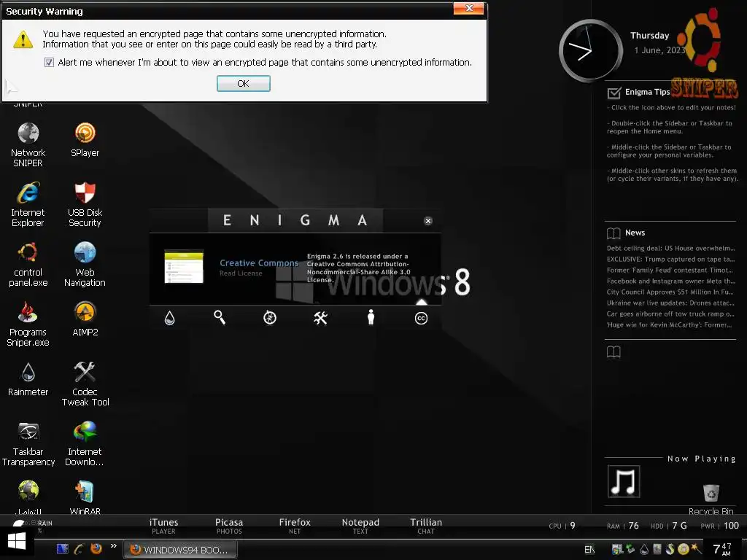Click the Rainmeter drop tray icon
The width and height of the screenshot is (747, 560).
(644, 550)
